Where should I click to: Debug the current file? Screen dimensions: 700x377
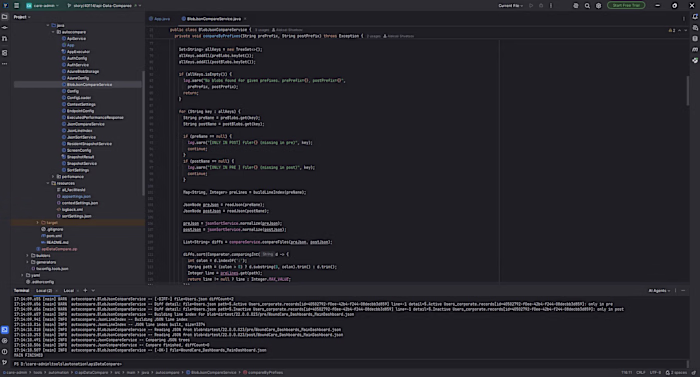[x=541, y=5]
